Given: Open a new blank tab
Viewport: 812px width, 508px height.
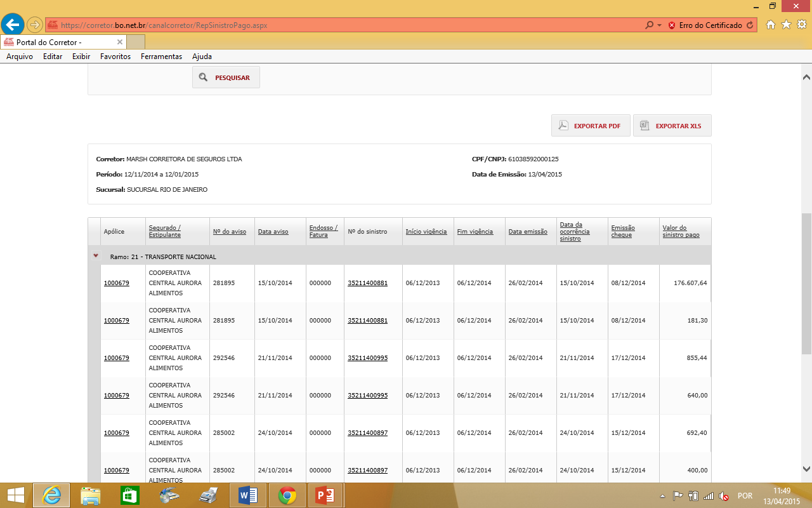Looking at the screenshot, I should point(136,42).
